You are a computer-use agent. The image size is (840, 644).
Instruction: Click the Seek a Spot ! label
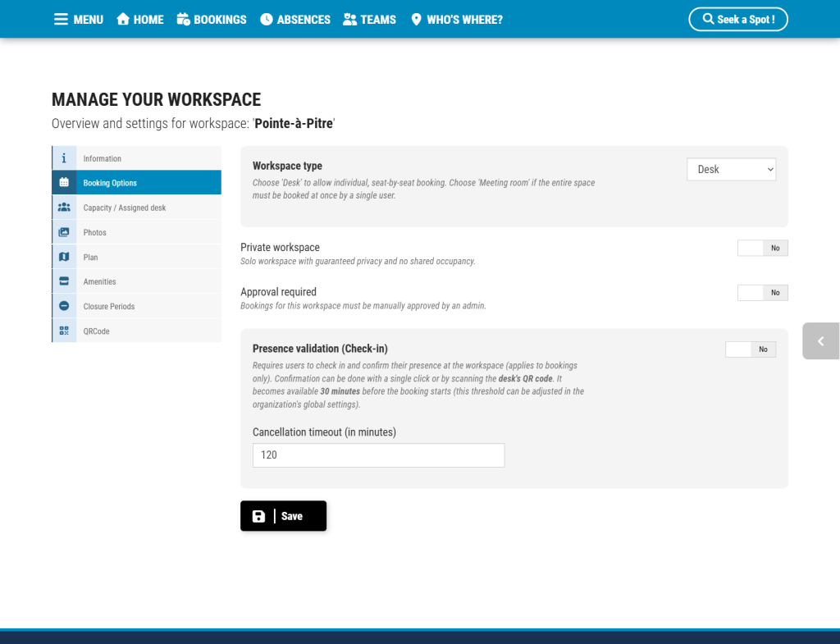[746, 20]
